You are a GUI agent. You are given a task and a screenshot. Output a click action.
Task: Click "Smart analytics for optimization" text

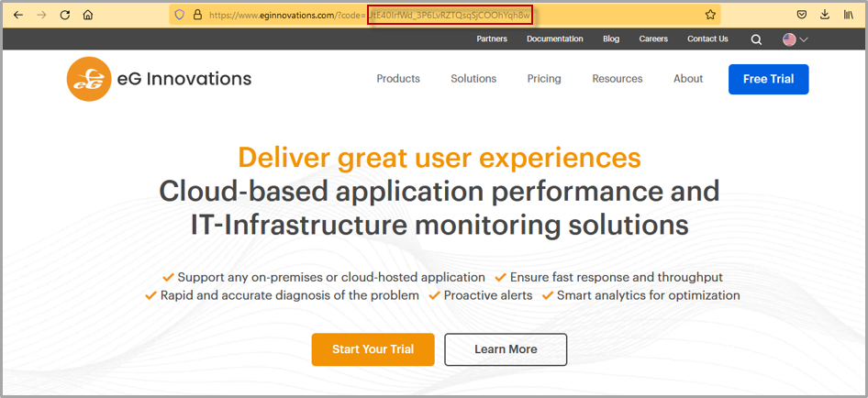648,295
